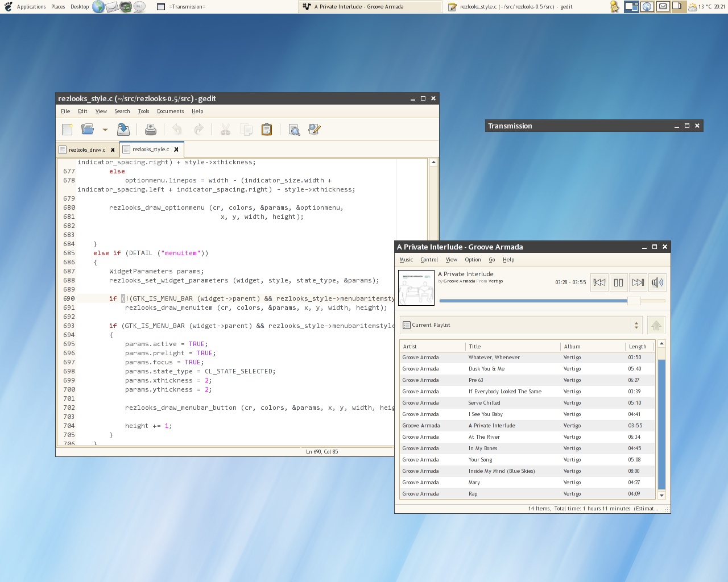This screenshot has width=728, height=582.
Task: Open Music menu in player
Action: 406,260
